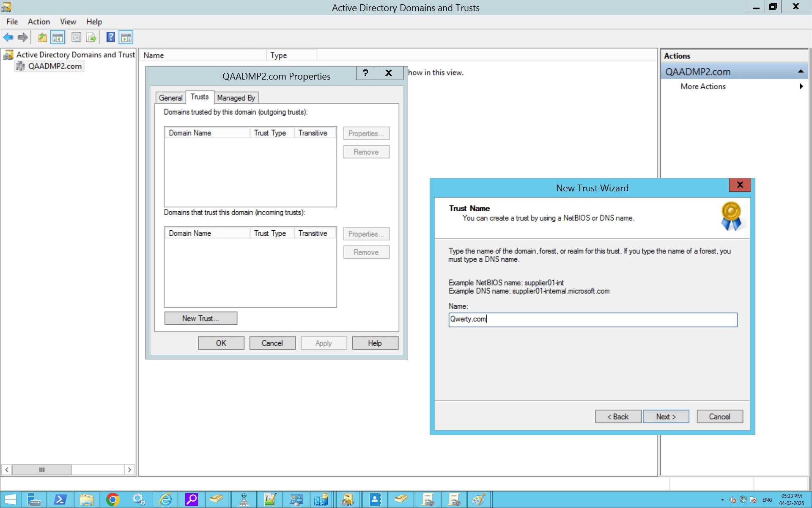Switch to the Managed By tab

point(236,97)
